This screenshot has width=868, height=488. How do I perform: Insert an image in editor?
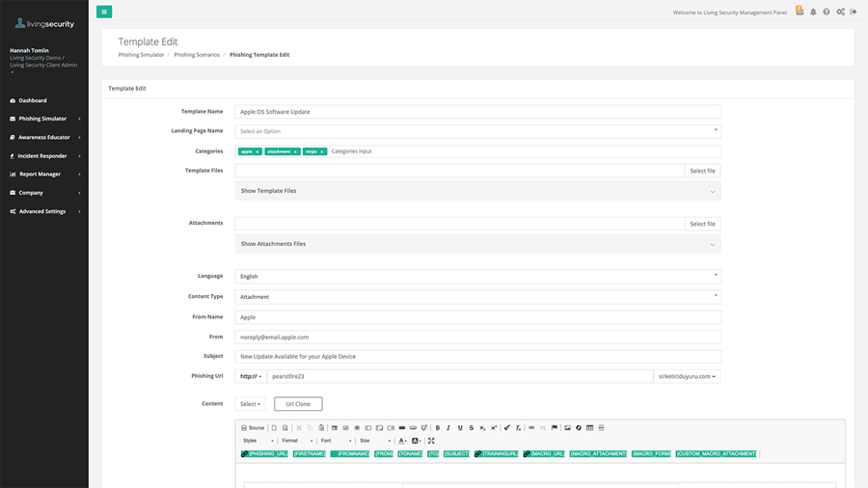(x=567, y=427)
